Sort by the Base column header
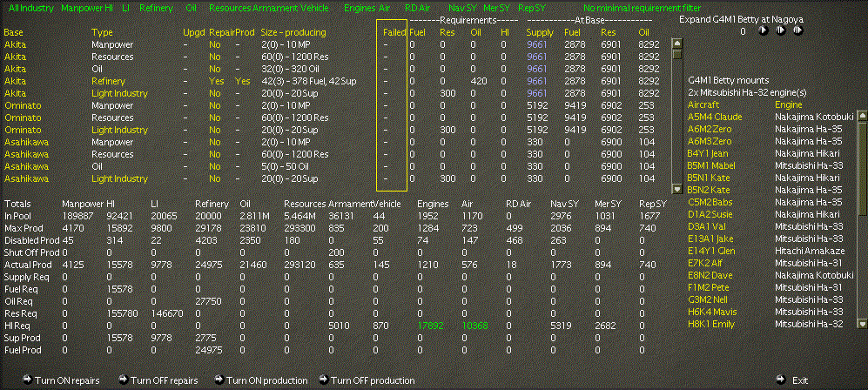Viewport: 868px width, 390px height. point(13,32)
